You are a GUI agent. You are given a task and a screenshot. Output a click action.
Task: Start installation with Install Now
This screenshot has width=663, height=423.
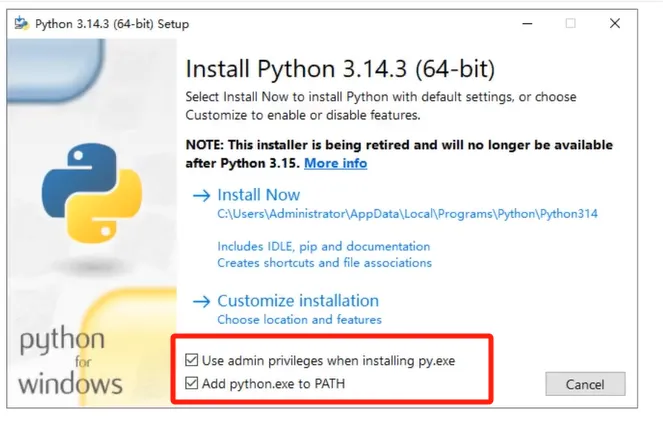[x=258, y=195]
